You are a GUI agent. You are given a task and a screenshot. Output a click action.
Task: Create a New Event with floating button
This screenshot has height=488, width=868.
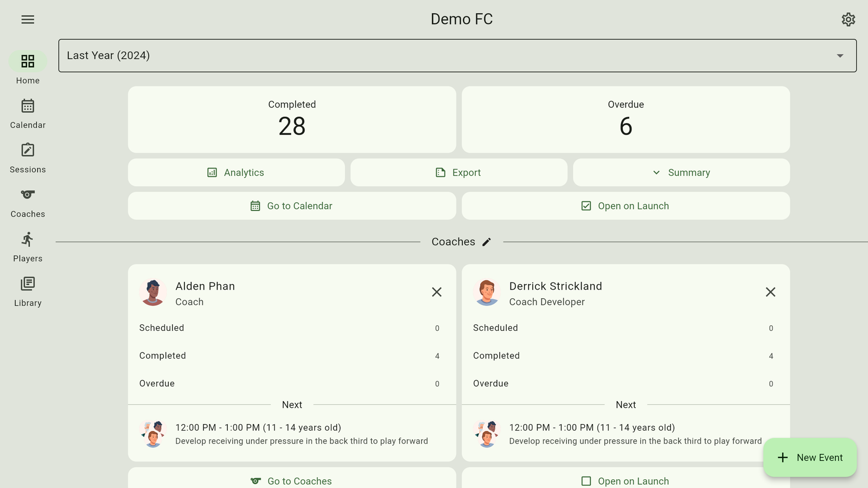810,458
